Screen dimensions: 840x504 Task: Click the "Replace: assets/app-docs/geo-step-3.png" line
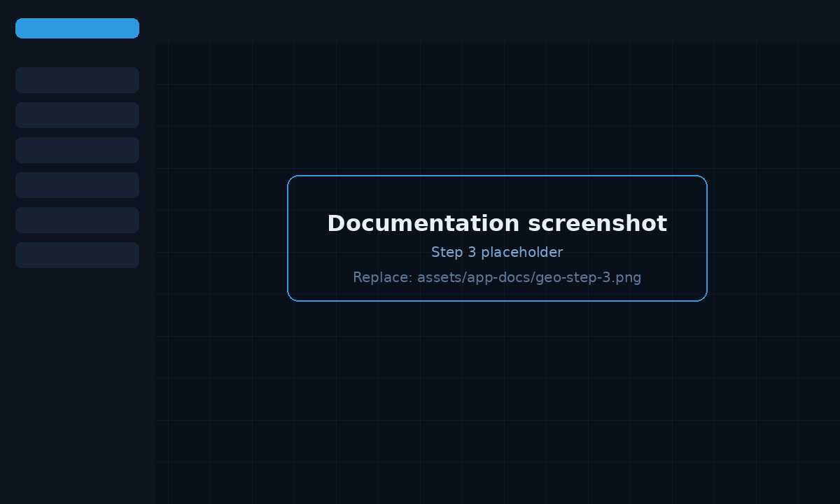coord(497,277)
